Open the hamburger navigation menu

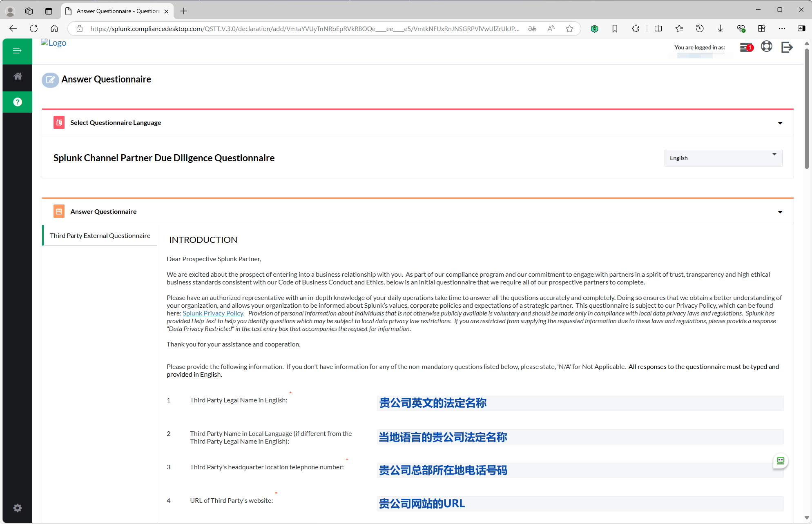pyautogui.click(x=17, y=51)
